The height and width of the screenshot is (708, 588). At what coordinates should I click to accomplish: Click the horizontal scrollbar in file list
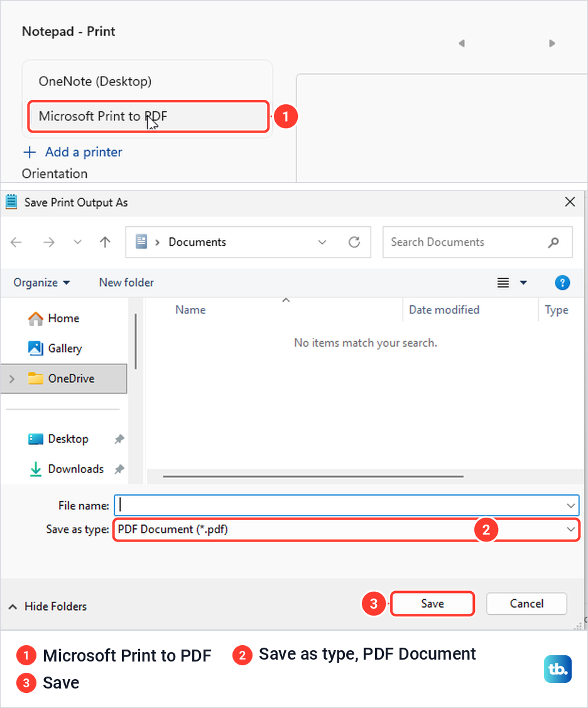313,476
